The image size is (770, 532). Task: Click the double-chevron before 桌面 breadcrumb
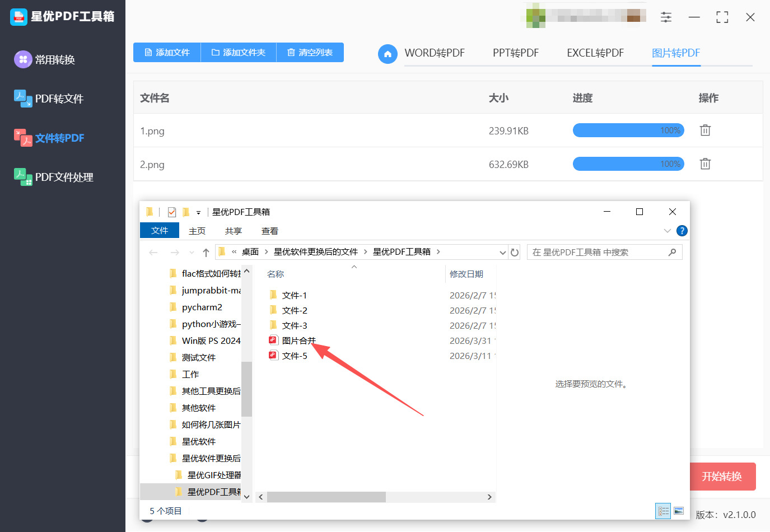[234, 252]
